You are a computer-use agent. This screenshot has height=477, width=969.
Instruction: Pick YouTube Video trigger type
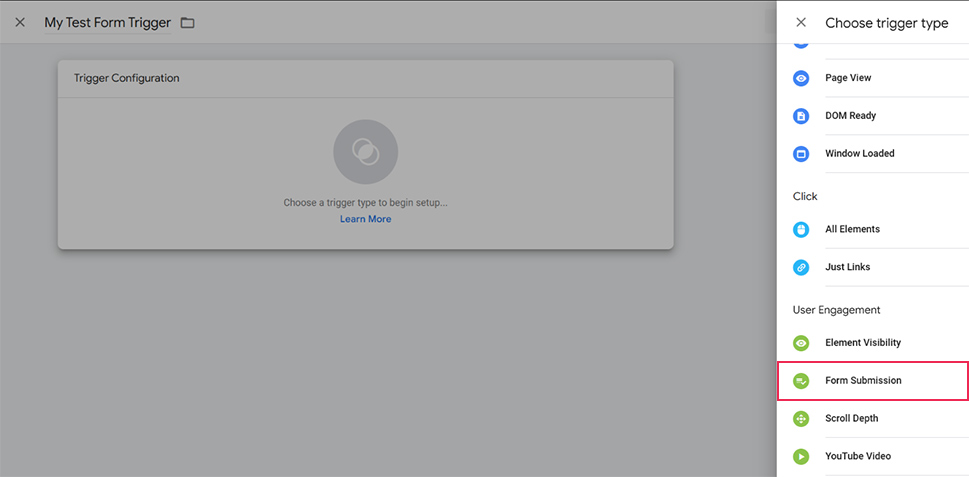coord(873,456)
